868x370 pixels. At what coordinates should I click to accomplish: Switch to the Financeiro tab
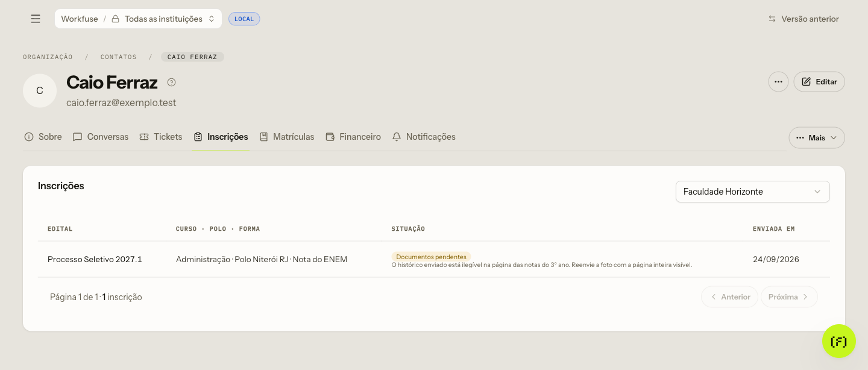tap(353, 137)
